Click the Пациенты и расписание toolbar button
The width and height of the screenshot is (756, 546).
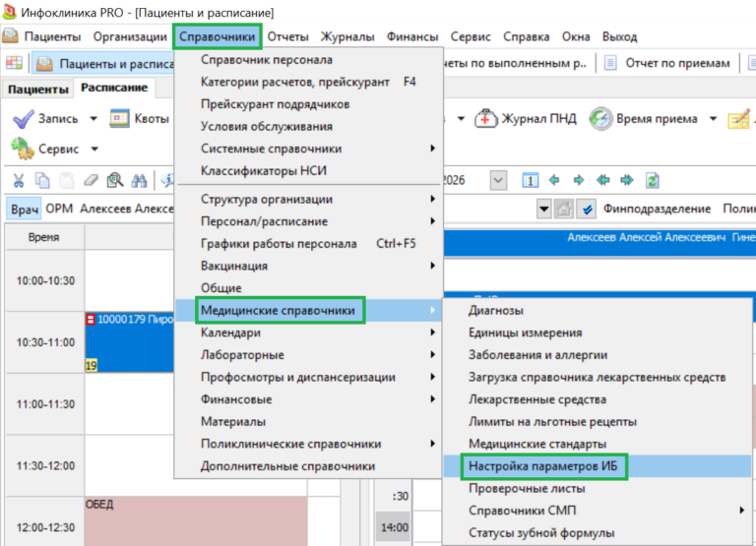[x=103, y=63]
